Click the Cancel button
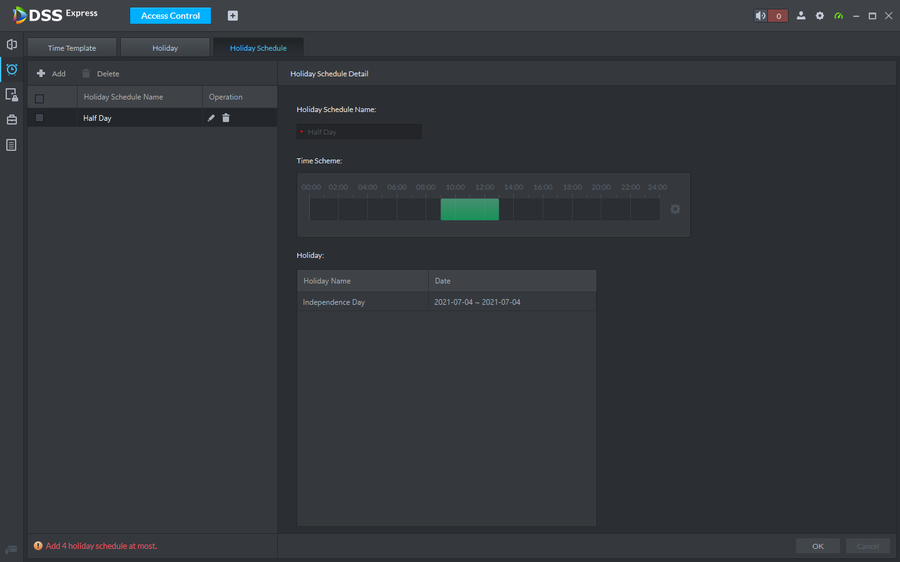 pyautogui.click(x=867, y=546)
